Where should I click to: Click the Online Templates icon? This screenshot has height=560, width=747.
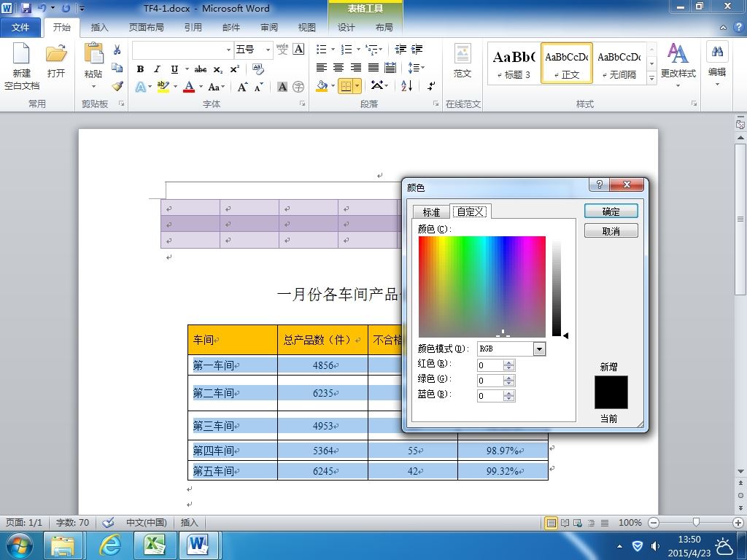(x=462, y=53)
